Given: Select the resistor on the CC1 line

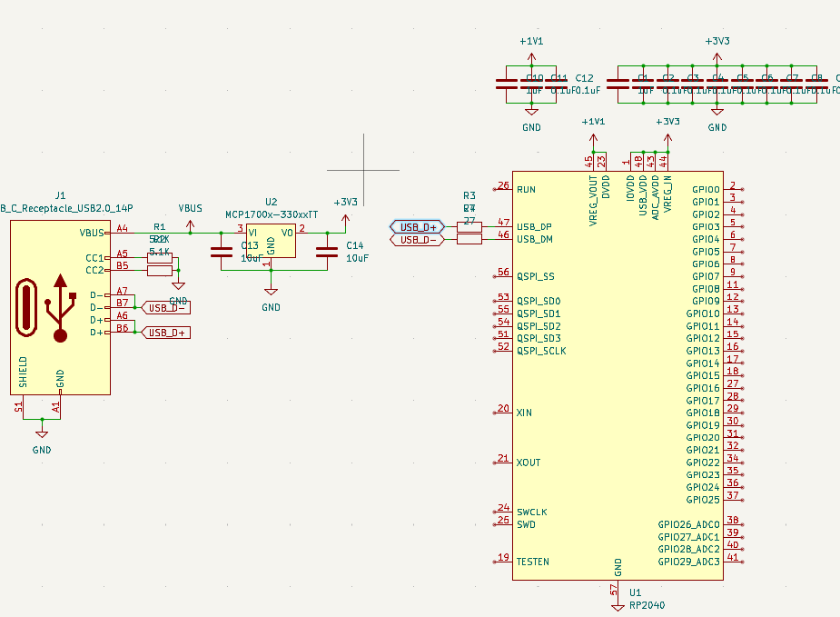Looking at the screenshot, I should tap(160, 258).
